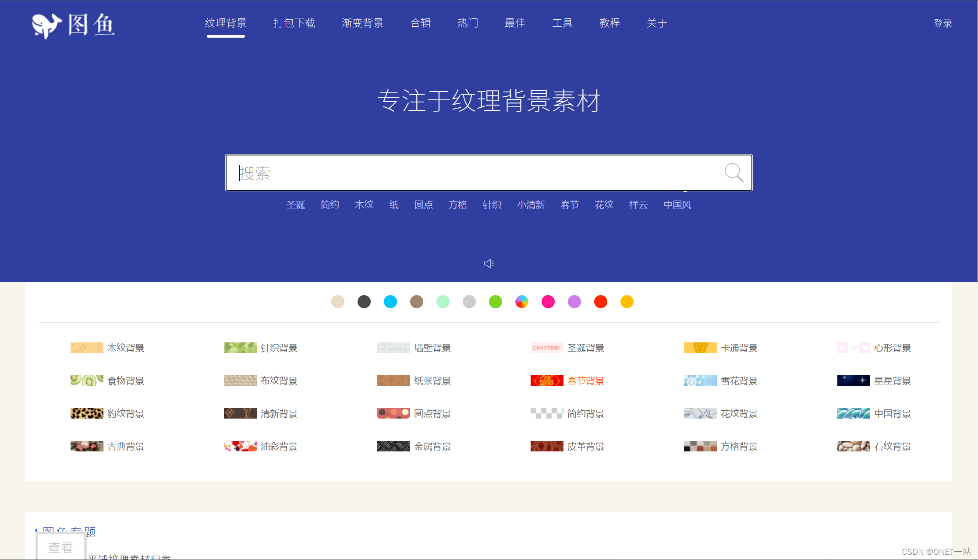Select the rainbow multicolor dot

click(521, 302)
